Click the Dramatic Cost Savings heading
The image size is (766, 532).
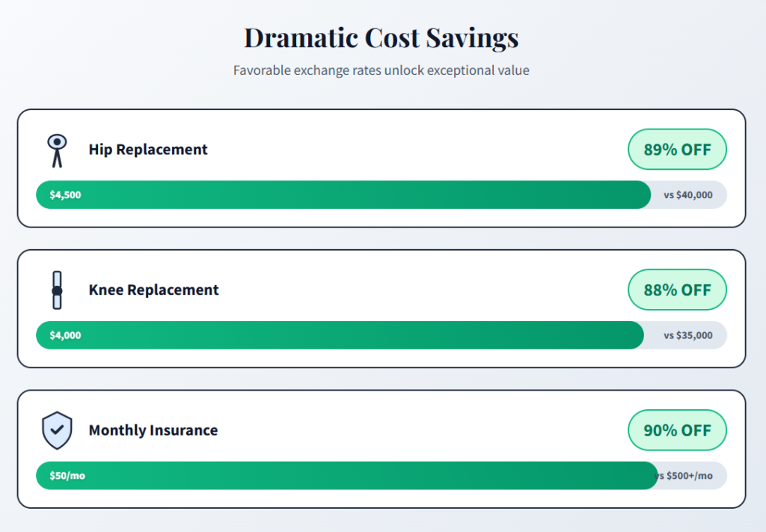pos(382,37)
